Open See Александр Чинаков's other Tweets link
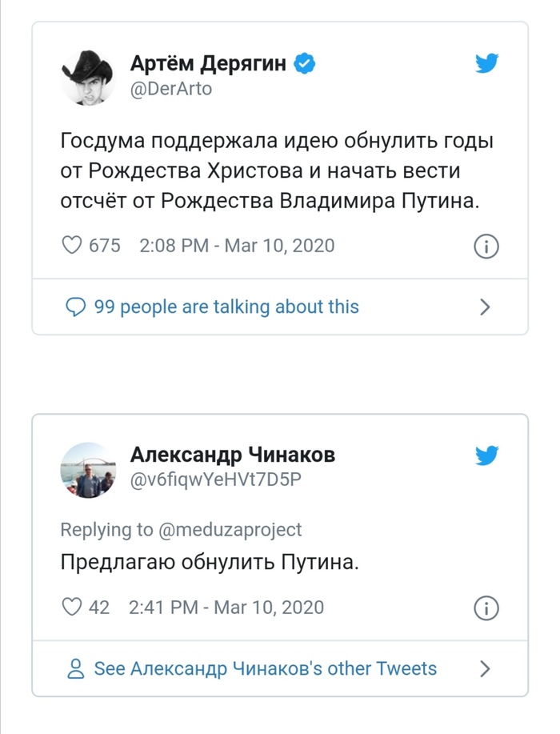Screen dimensions: 560x734 click(266, 668)
